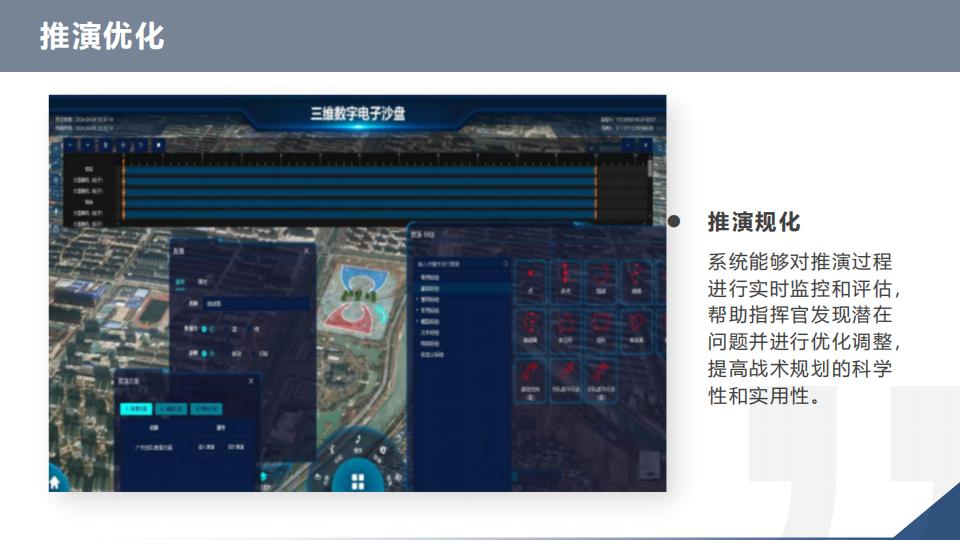Image resolution: width=960 pixels, height=540 pixels.
Task: Click the vertical scrollbar on the timeline panel
Action: (650, 168)
